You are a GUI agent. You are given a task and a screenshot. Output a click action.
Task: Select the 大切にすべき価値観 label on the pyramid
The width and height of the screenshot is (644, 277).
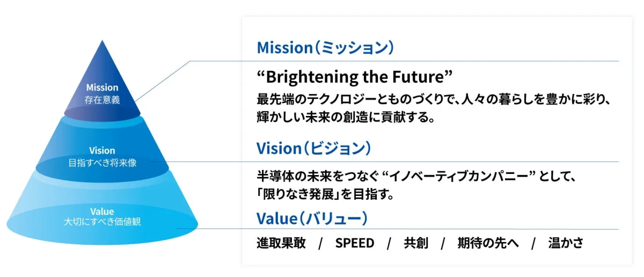[x=102, y=221]
